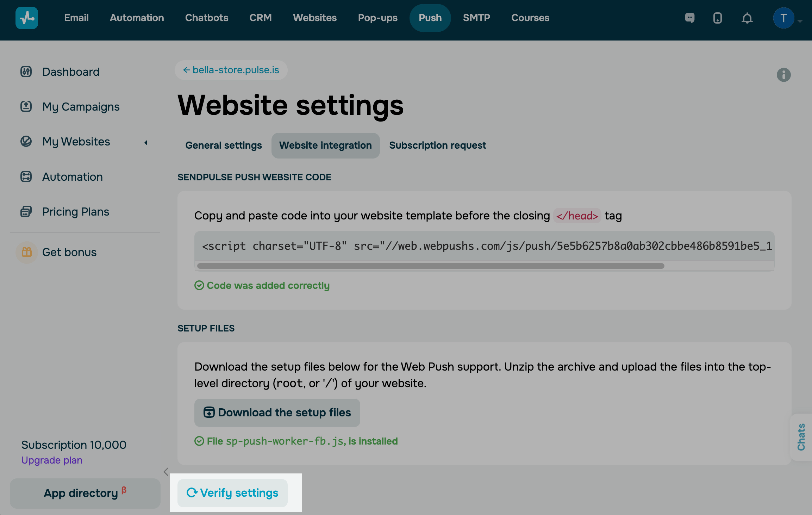This screenshot has height=515, width=812.
Task: Click Download the setup files button
Action: 277,412
